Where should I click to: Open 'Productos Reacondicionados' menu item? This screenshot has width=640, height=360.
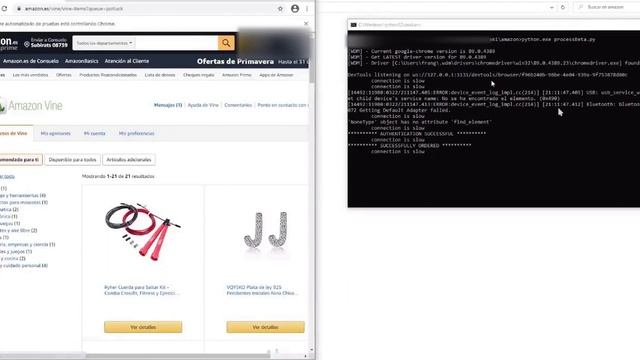point(108,75)
